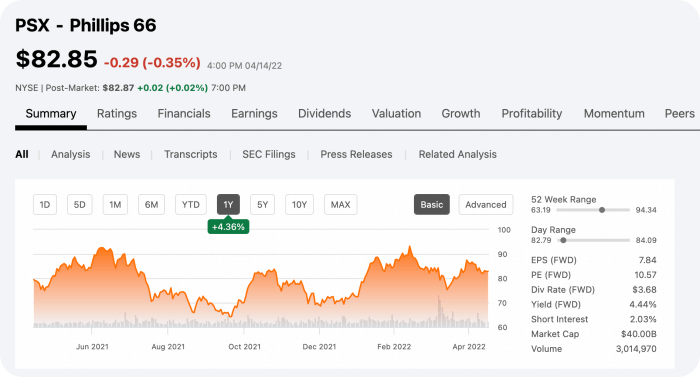Filter feed by SEC Filings
Image resolution: width=700 pixels, height=377 pixels.
point(269,154)
